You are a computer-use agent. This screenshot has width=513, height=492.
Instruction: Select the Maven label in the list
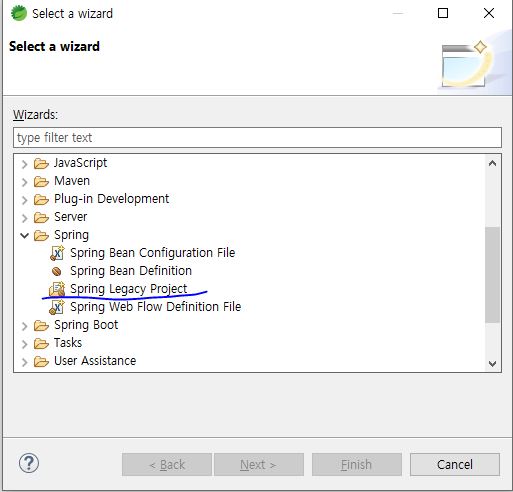[72, 181]
